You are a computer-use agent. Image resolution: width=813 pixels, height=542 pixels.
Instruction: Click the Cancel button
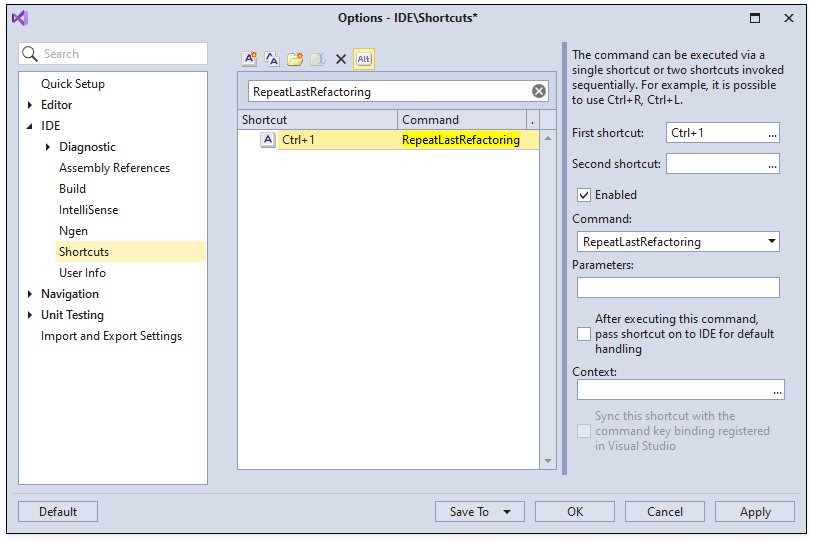(x=665, y=512)
